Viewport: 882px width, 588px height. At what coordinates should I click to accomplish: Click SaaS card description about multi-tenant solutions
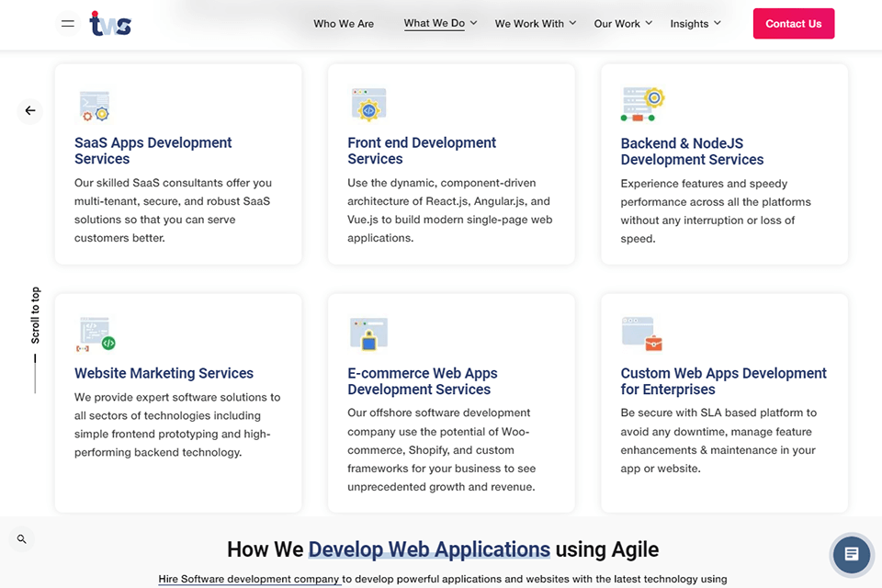coord(174,210)
